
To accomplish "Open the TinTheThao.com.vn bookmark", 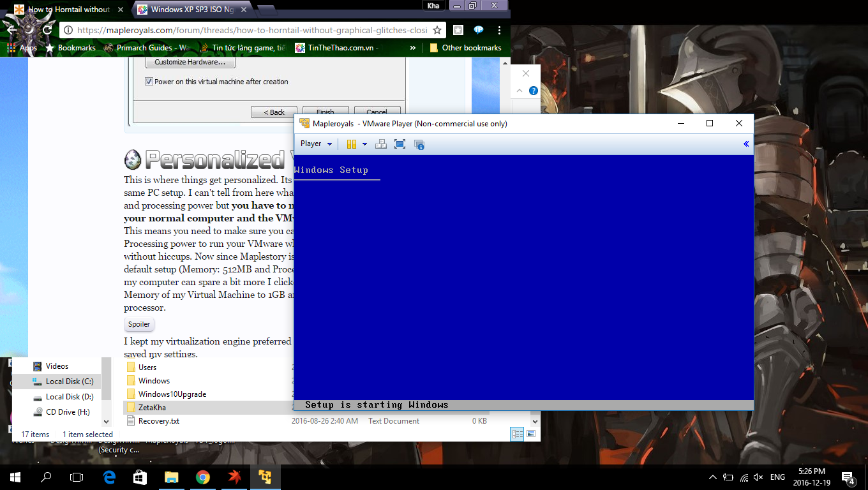I will pyautogui.click(x=337, y=48).
